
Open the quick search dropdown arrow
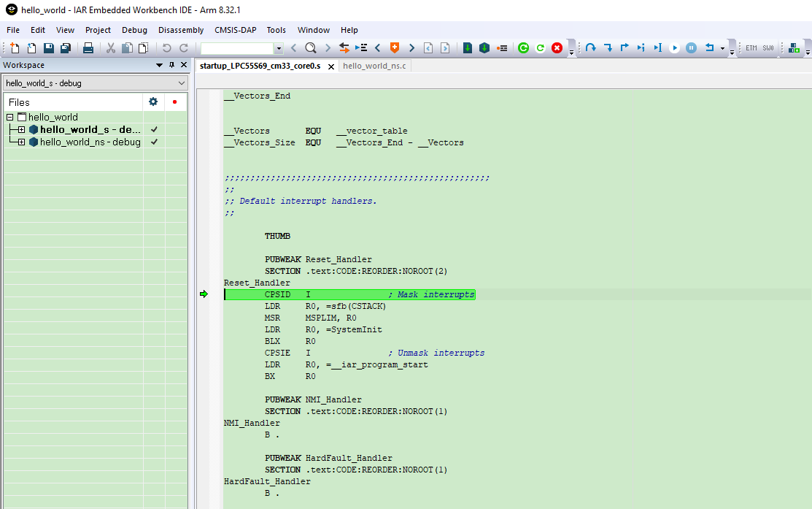coord(278,48)
